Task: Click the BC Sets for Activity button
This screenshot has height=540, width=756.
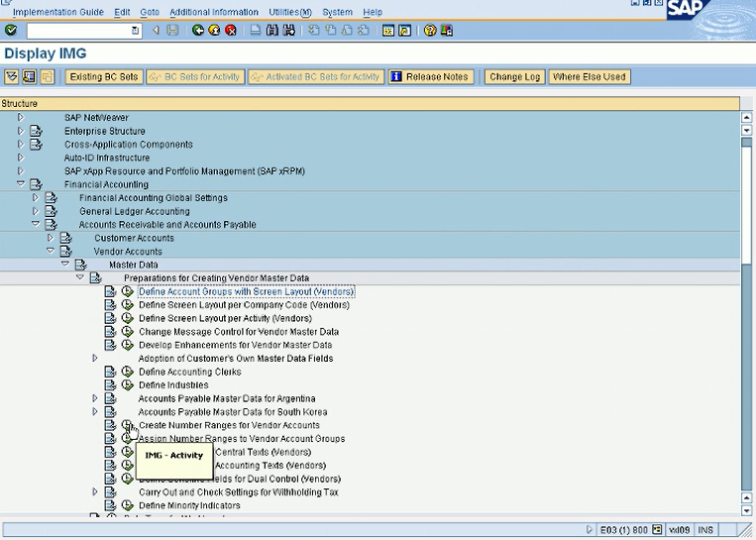Action: click(x=196, y=76)
